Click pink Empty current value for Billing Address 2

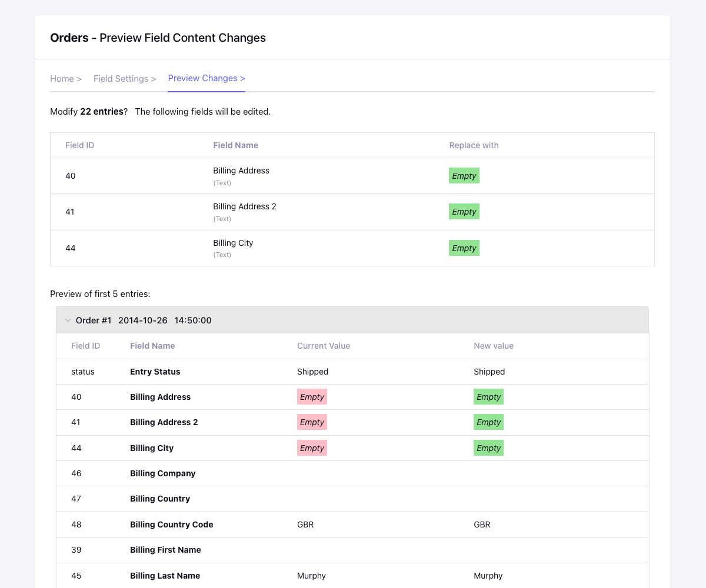312,422
